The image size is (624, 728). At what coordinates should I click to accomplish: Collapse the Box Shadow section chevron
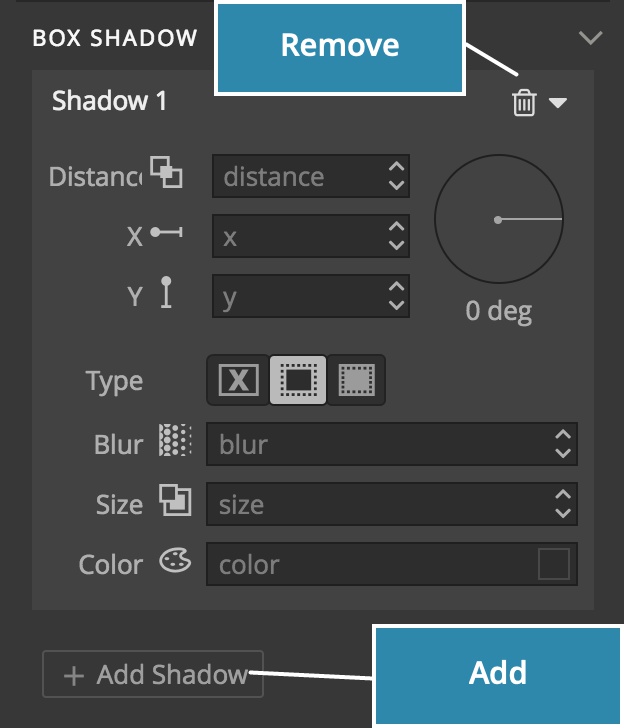tap(591, 38)
